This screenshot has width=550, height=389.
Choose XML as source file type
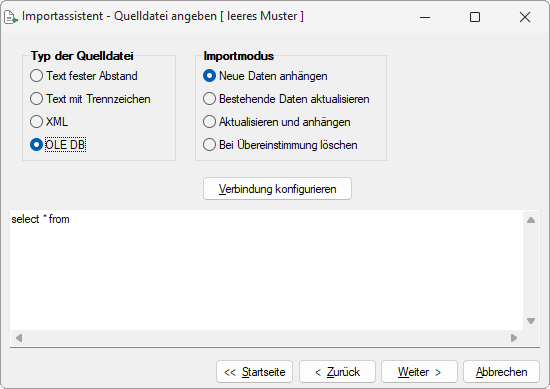(49, 122)
